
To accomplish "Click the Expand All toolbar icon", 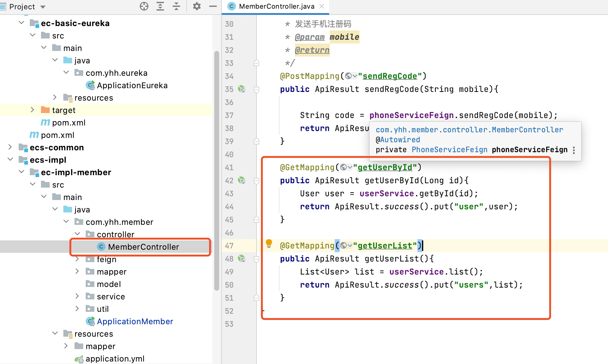I will [x=160, y=6].
